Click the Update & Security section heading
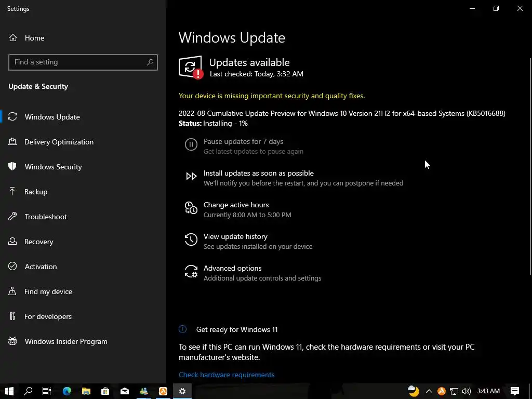This screenshot has width=532, height=399. tap(38, 87)
